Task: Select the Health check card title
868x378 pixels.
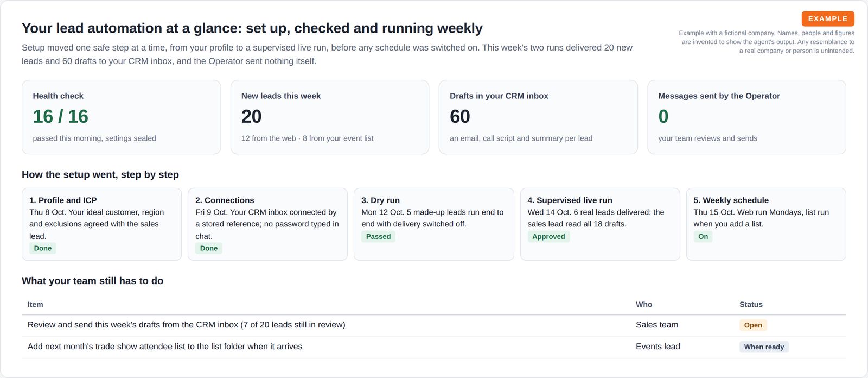Action: (58, 96)
